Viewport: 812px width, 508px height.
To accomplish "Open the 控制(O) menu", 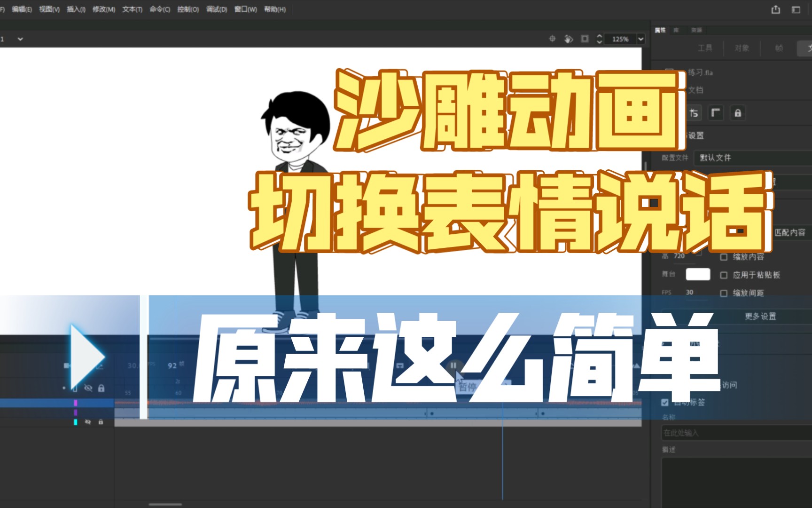I will pyautogui.click(x=188, y=9).
